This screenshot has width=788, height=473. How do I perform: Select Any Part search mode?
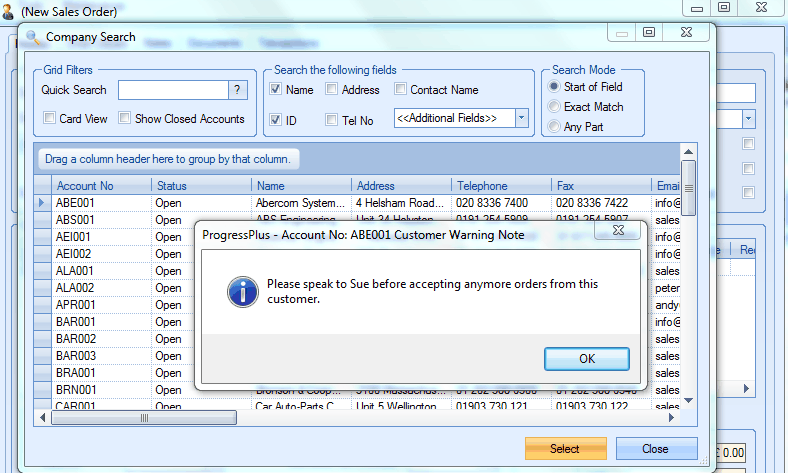(x=554, y=126)
